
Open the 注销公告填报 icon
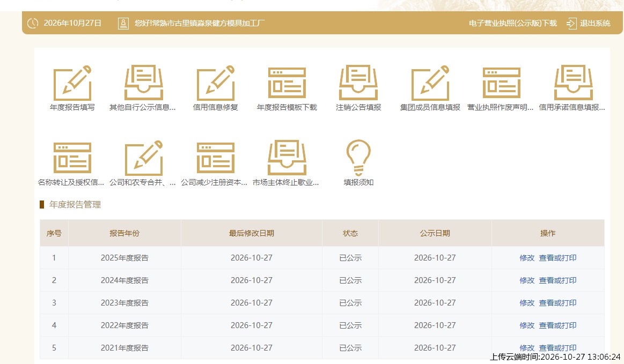click(x=358, y=83)
